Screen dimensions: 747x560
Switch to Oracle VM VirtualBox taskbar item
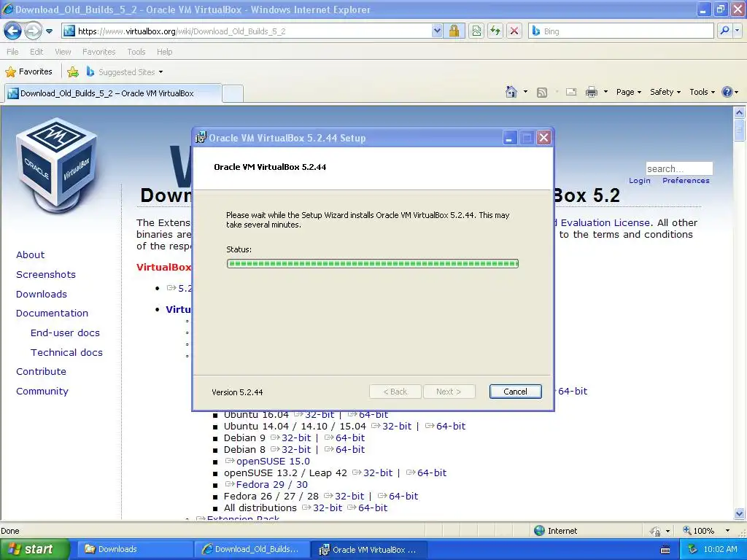369,550
